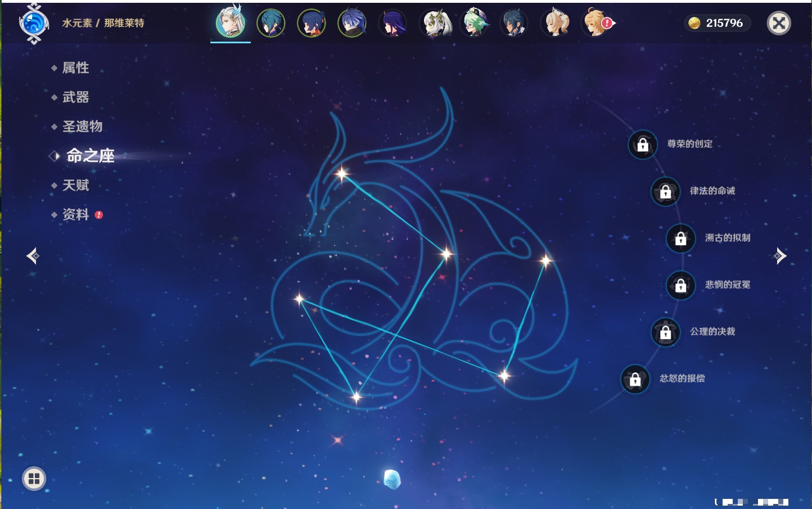Click the Hydro element emblem icon
The width and height of the screenshot is (812, 509).
point(34,24)
